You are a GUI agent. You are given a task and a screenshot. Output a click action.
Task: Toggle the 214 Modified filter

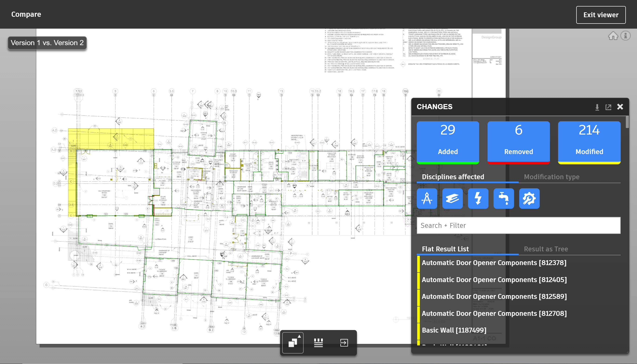[589, 142]
